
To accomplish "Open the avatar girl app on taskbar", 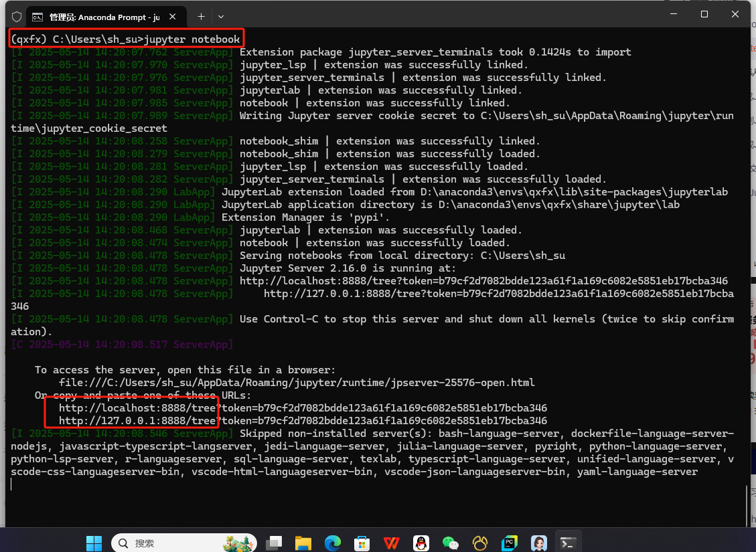I will click(x=538, y=543).
